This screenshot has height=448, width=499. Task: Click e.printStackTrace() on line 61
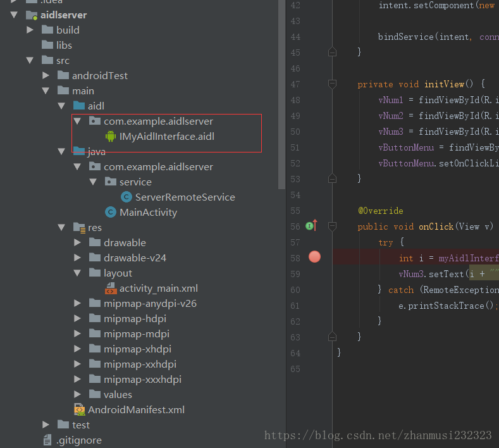coord(445,306)
